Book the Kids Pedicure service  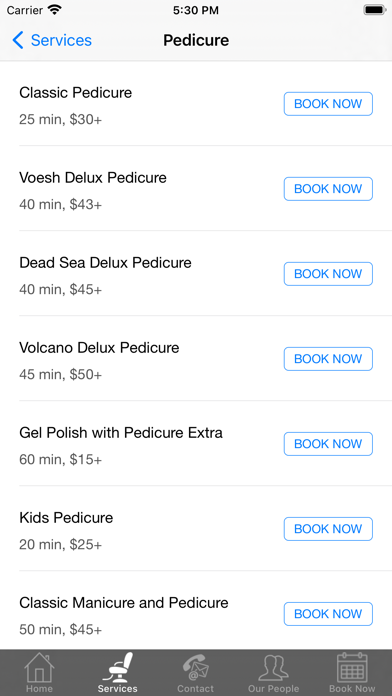point(328,529)
